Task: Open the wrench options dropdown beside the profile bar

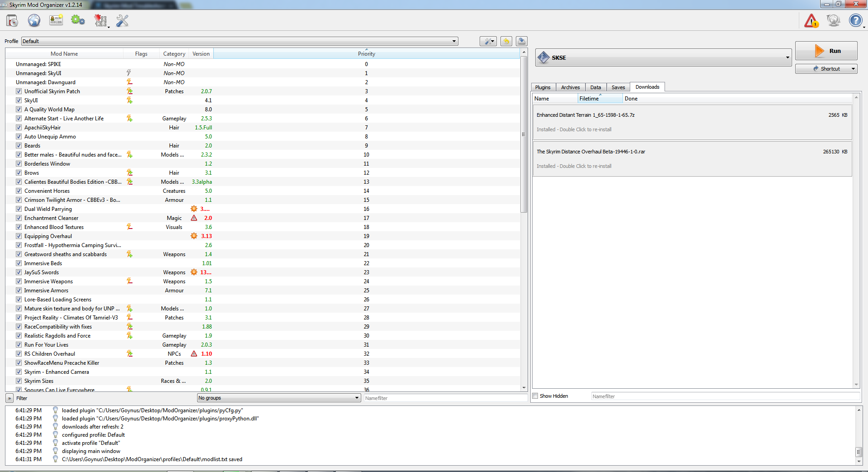Action: 488,42
